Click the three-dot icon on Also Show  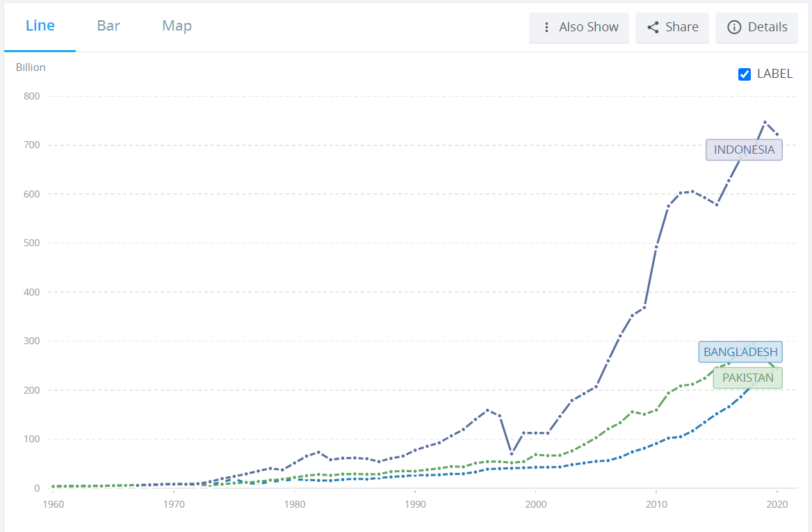click(546, 27)
